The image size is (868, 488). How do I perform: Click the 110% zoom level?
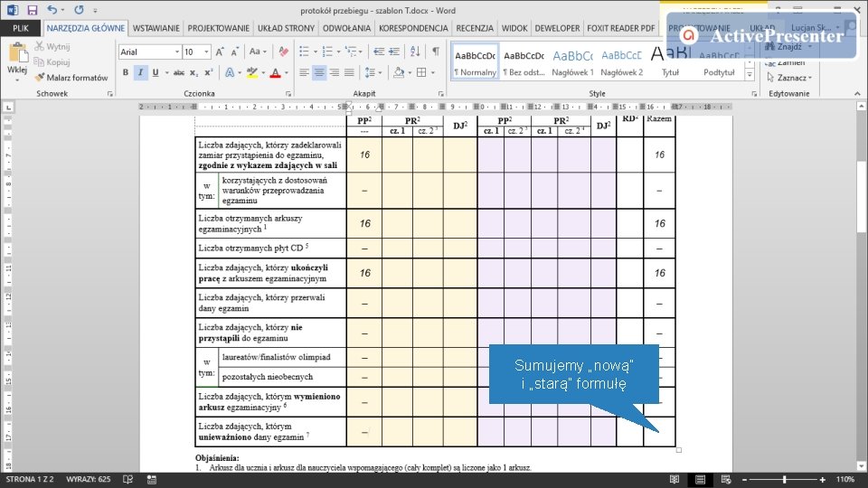click(845, 479)
